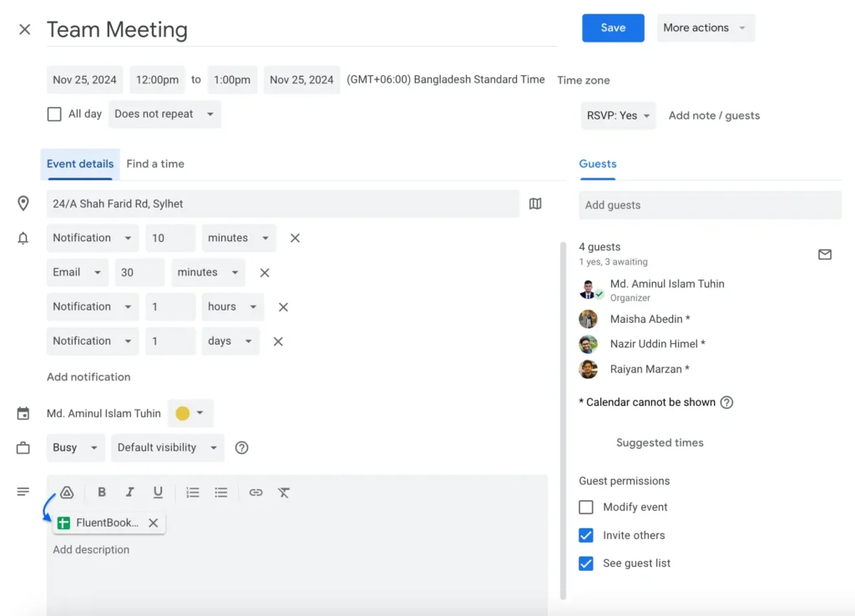Switch to the Find a time tab
Screen dimensions: 855x616
155,164
